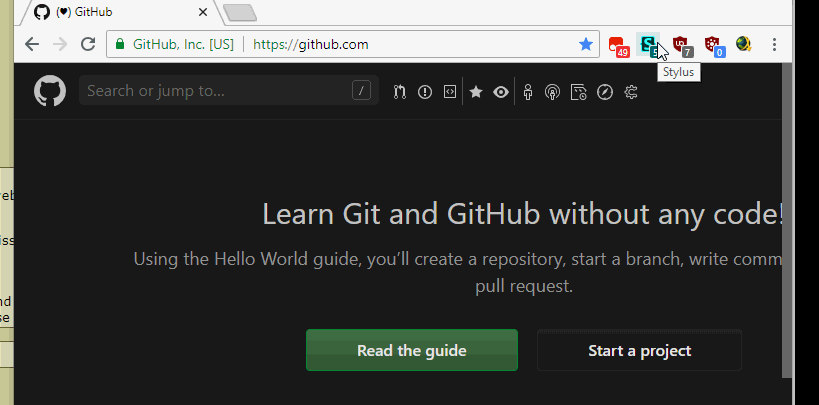This screenshot has width=819, height=405.
Task: Click the GitHub, Inc. [US] certificate label
Action: (183, 44)
